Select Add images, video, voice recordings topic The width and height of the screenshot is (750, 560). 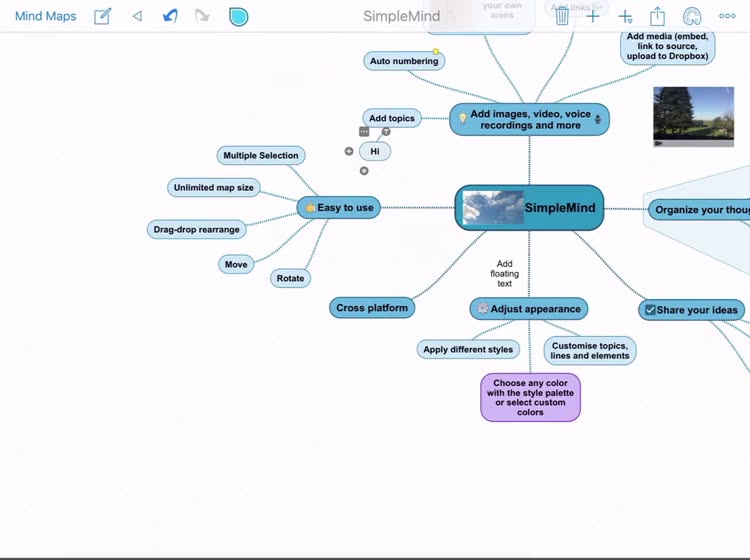(x=529, y=120)
